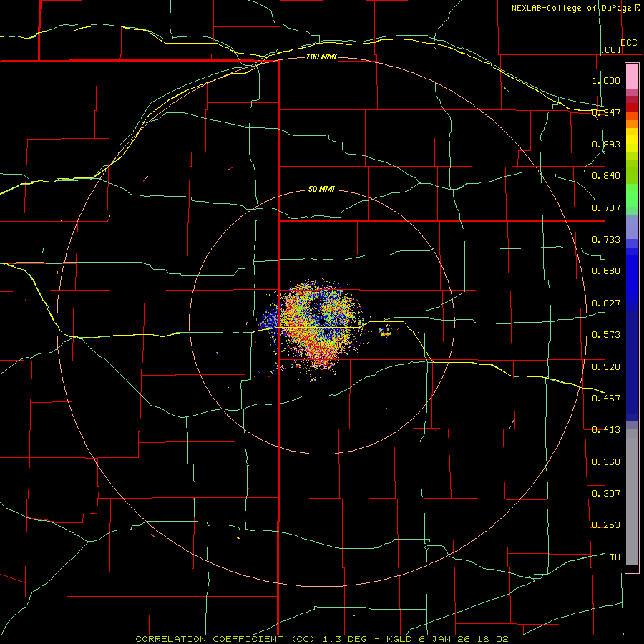Click the 0.360 scale label
This screenshot has width=644, height=644.
coord(606,462)
